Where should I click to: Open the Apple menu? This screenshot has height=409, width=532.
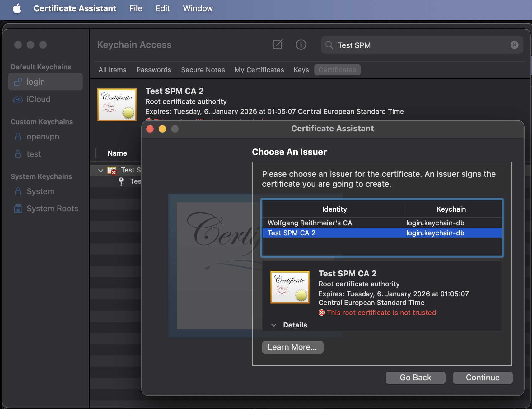tap(17, 8)
